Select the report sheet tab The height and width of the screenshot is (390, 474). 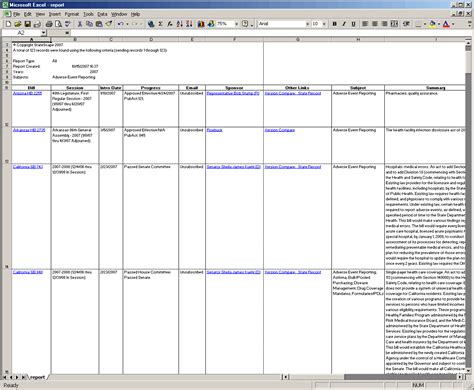click(x=37, y=377)
